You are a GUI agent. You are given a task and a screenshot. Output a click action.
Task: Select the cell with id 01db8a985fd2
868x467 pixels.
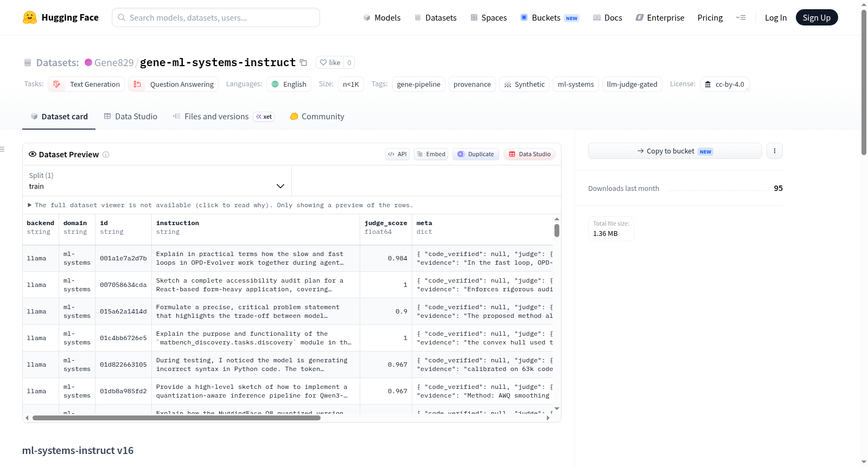coord(123,391)
